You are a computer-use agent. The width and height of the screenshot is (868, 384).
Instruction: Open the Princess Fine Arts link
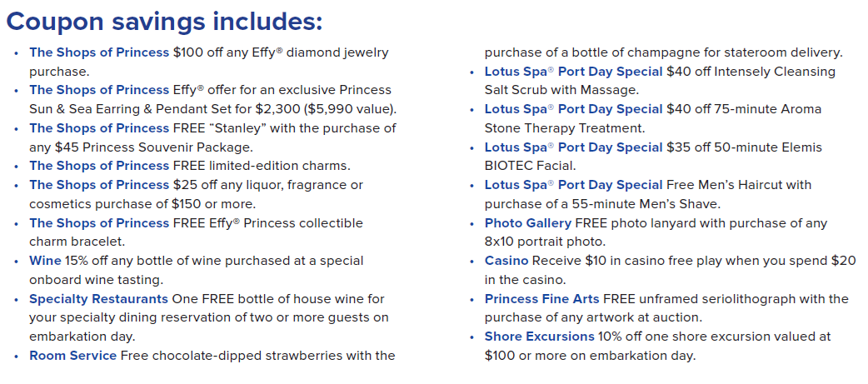(x=541, y=298)
